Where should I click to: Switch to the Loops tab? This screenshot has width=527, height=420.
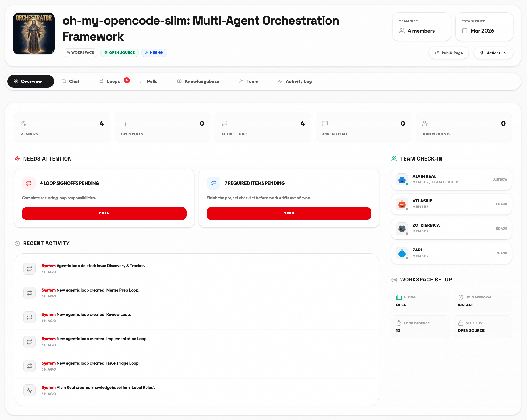click(x=113, y=81)
